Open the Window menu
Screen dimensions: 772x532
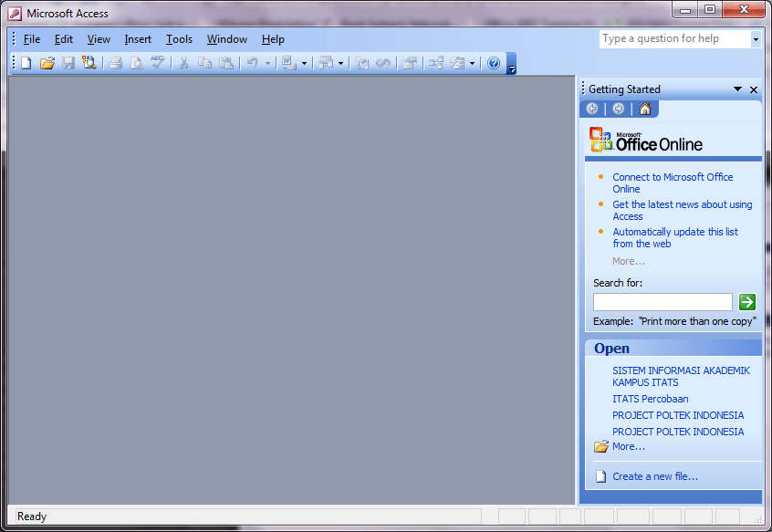227,39
